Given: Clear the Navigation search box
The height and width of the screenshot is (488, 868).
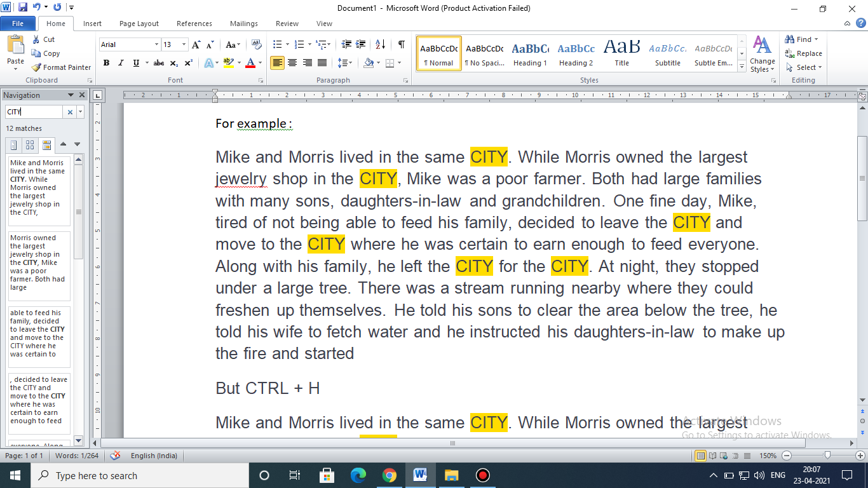Looking at the screenshot, I should pos(70,112).
